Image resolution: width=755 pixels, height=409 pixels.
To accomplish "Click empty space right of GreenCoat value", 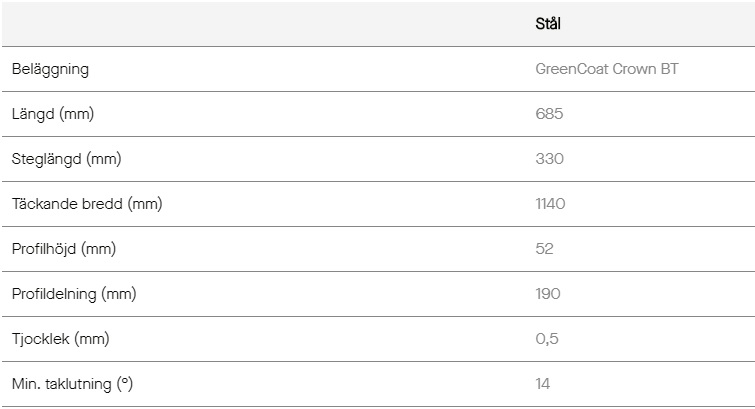I will [716, 69].
